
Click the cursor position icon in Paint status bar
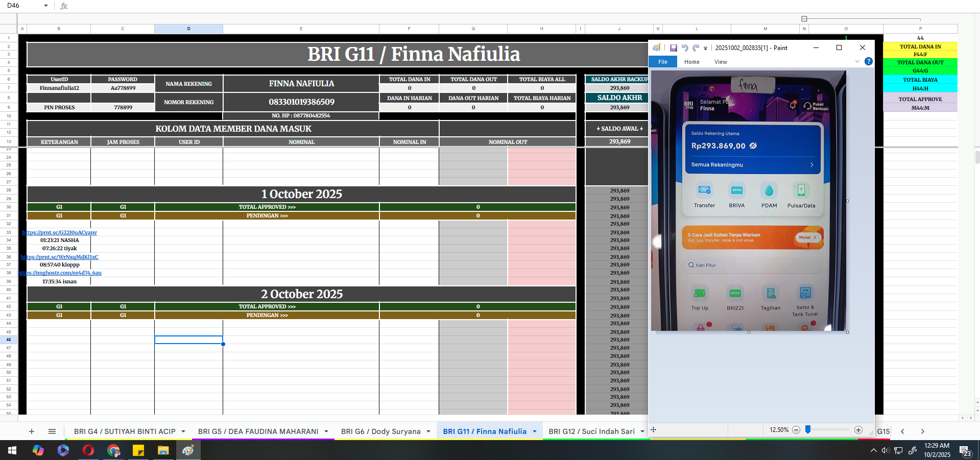point(653,430)
